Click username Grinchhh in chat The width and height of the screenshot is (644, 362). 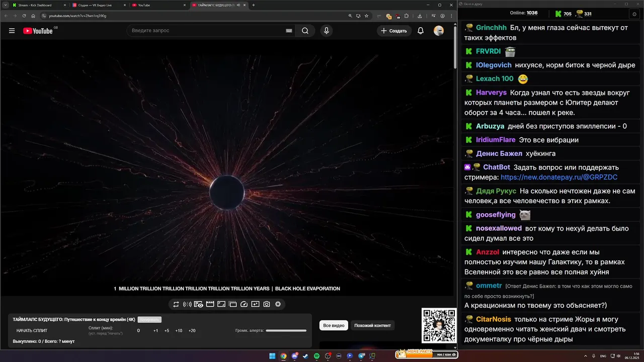click(491, 28)
